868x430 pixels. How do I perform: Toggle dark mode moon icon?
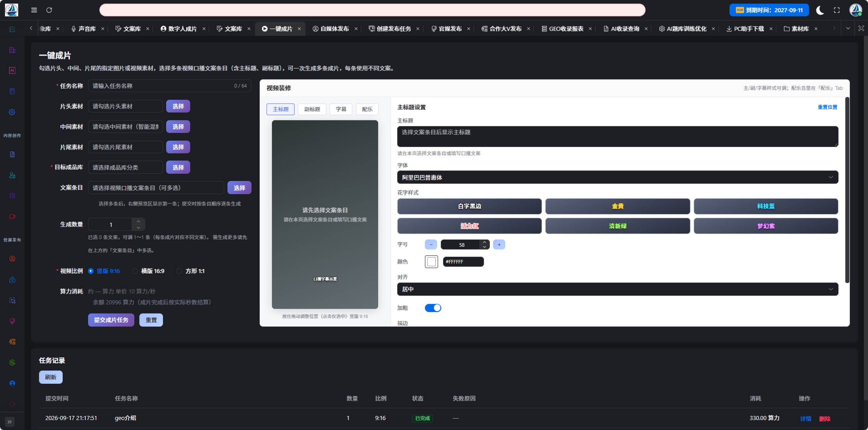click(820, 10)
